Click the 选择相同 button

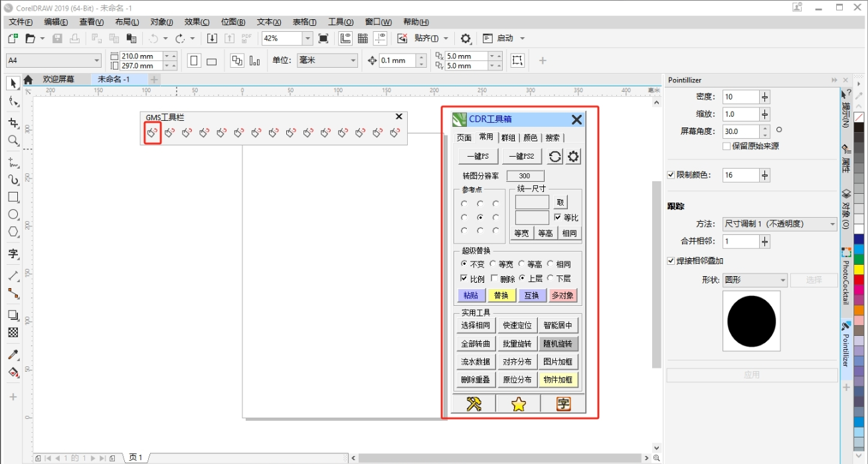[476, 325]
